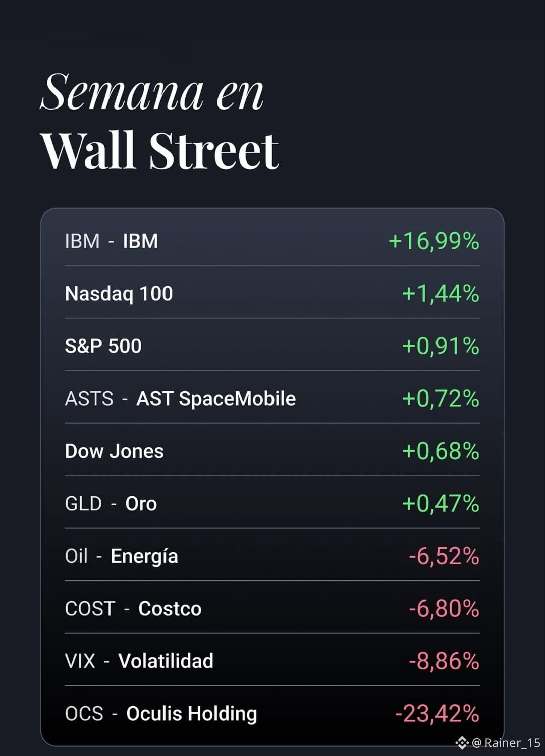545x756 pixels.
Task: Select the Oil Energía row
Action: point(272,556)
